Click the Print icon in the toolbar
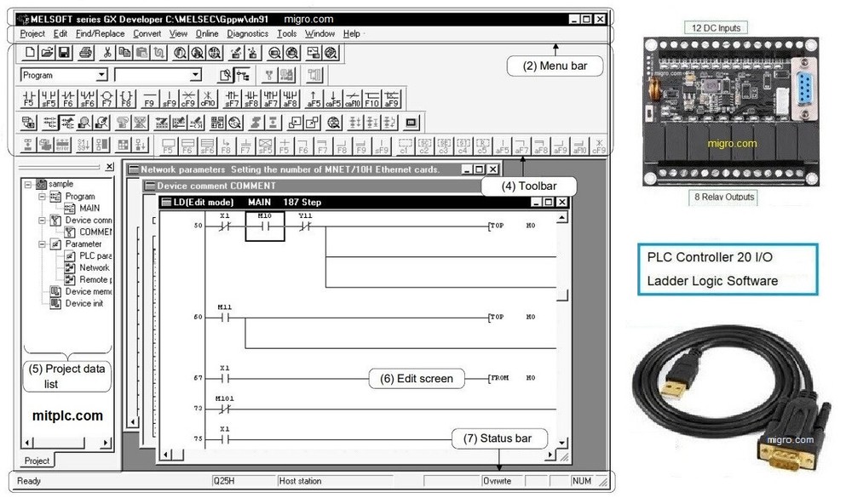The width and height of the screenshot is (852, 504). point(85,53)
